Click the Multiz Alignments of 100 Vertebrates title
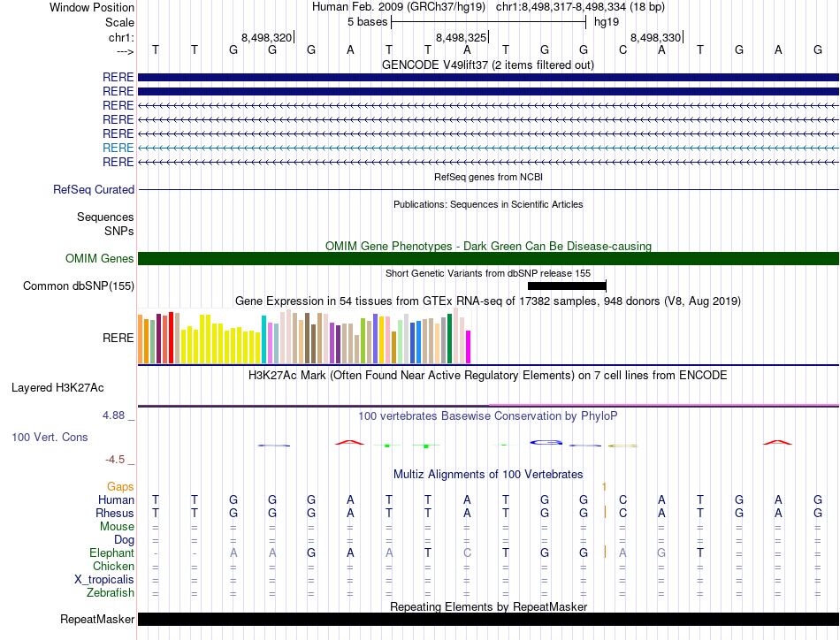840x640 pixels. (488, 475)
